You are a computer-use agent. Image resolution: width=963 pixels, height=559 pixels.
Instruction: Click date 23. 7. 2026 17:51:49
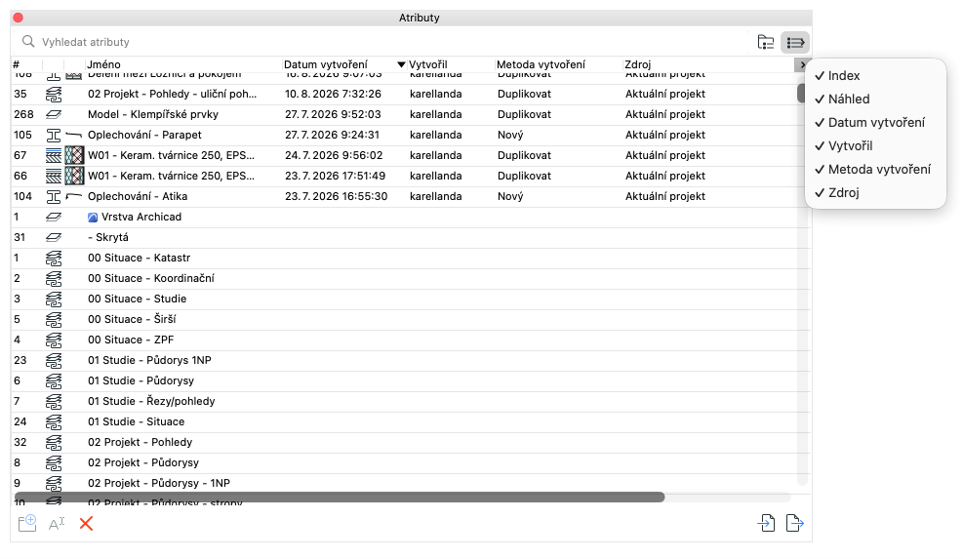point(335,176)
